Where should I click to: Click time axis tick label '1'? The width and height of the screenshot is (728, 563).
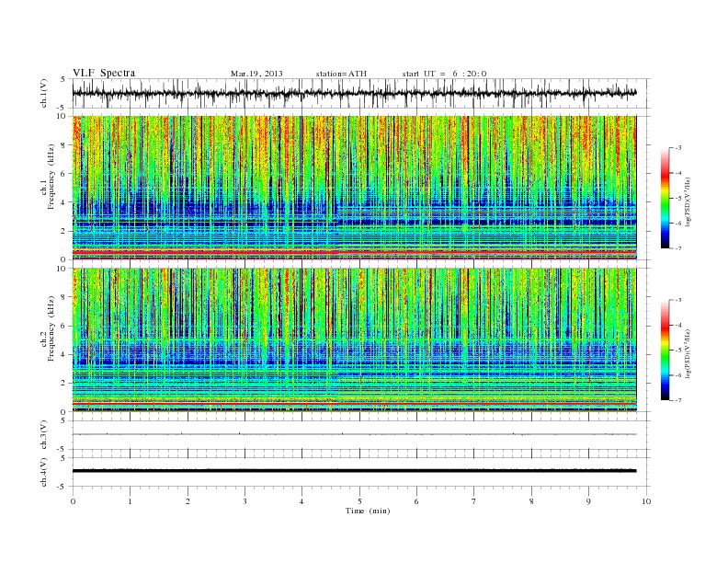tap(130, 501)
